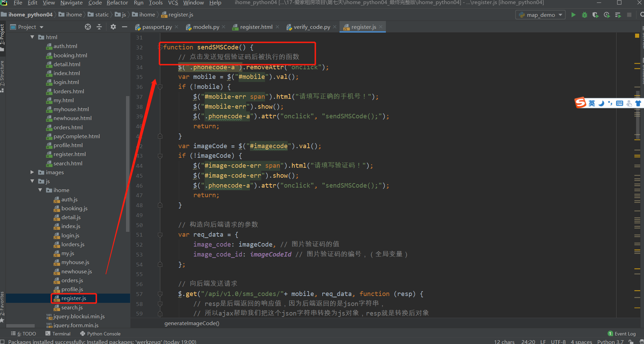Start debugging with the green bug icon
Image resolution: width=644 pixels, height=344 pixels.
[585, 15]
